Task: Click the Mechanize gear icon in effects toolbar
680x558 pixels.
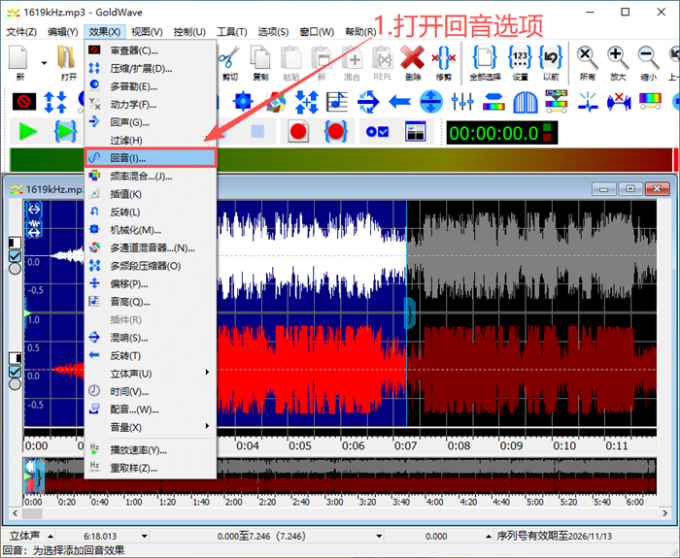Action: pos(243,101)
